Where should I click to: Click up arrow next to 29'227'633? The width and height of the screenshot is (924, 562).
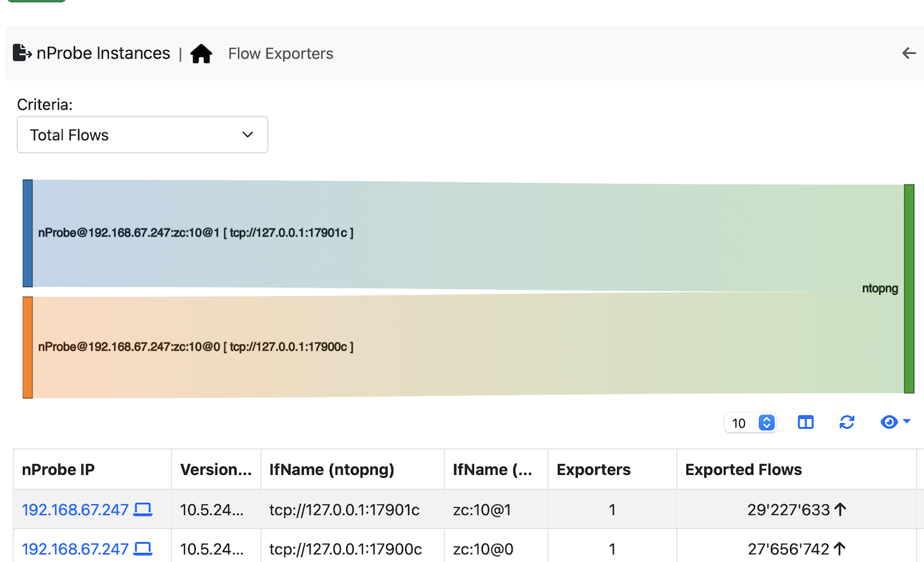[x=840, y=509]
